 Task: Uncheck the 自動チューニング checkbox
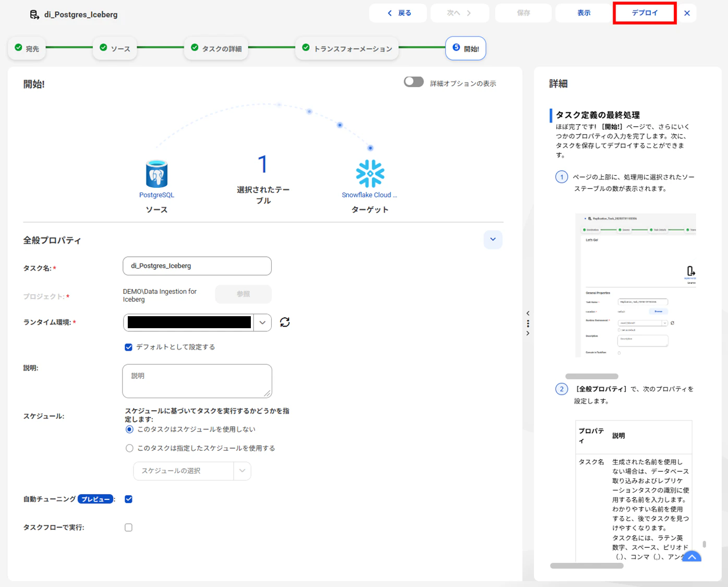coord(129,499)
